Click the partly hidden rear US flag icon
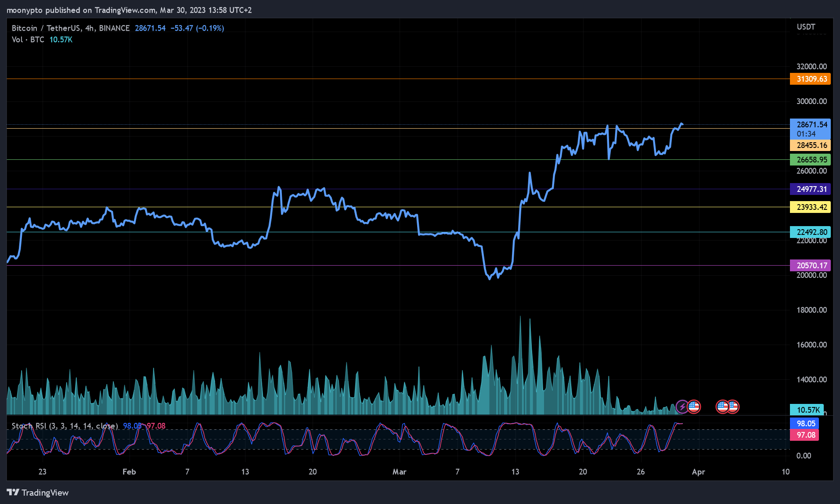Image resolution: width=840 pixels, height=504 pixels. tap(734, 407)
